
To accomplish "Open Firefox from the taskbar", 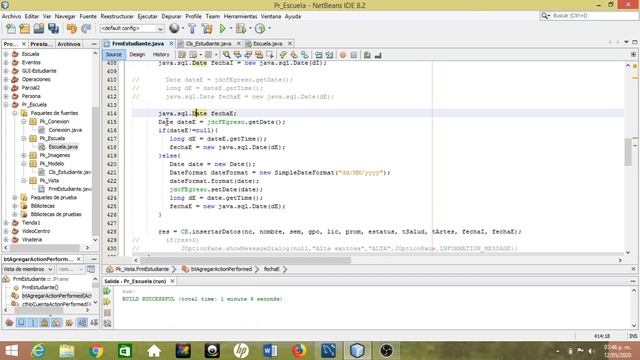I will pyautogui.click(x=299, y=351).
